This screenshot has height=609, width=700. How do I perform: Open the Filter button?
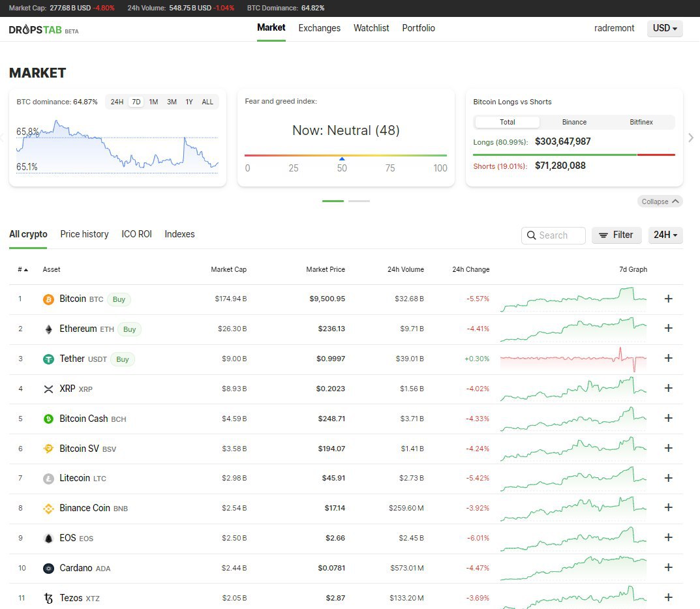616,235
